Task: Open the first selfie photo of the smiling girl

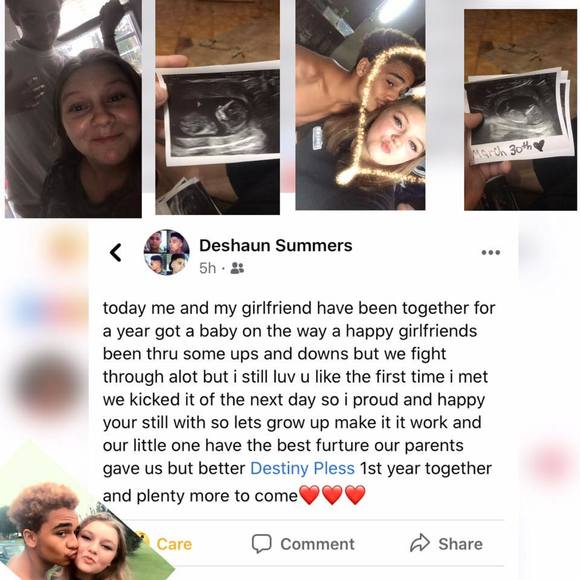Action: [x=73, y=109]
